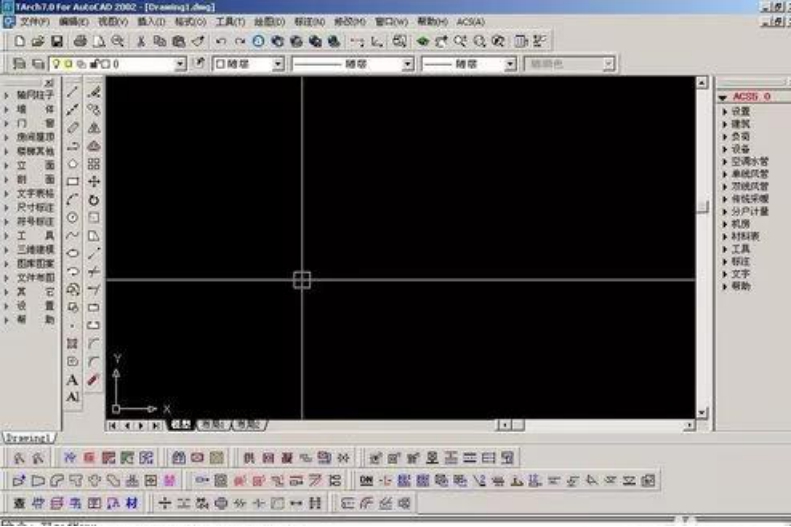Select the Rectangle draw tool
This screenshot has width=791, height=527.
point(73,182)
